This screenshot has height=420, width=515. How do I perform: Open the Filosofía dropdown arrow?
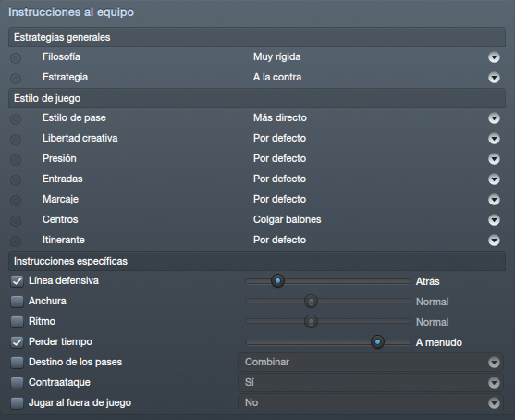click(x=494, y=57)
